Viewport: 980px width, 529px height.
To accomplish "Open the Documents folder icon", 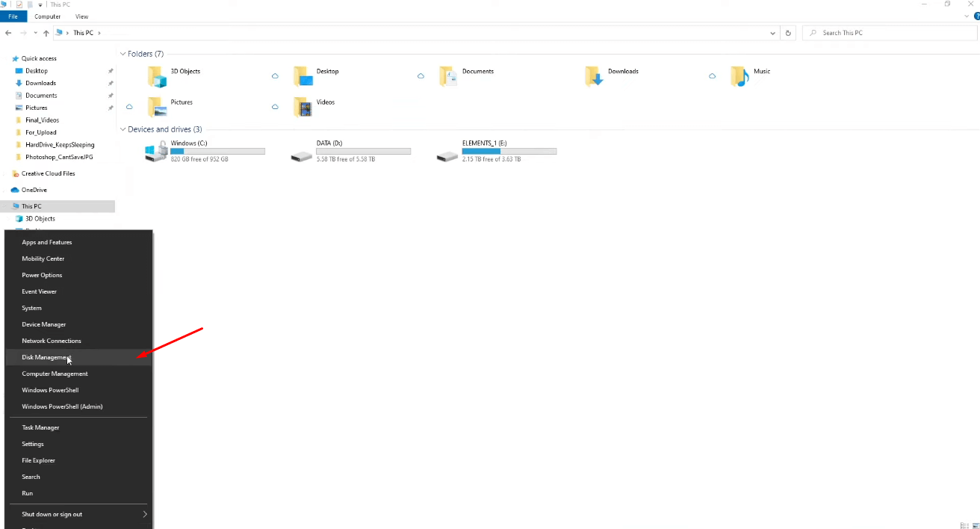I will point(448,76).
